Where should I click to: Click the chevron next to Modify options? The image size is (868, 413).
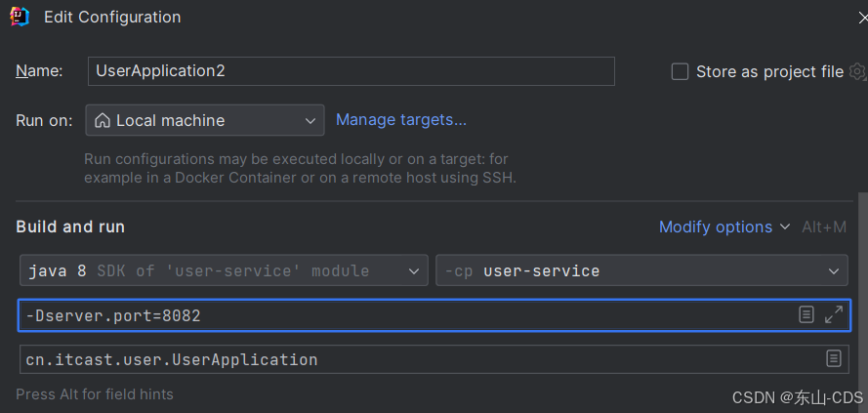point(785,227)
